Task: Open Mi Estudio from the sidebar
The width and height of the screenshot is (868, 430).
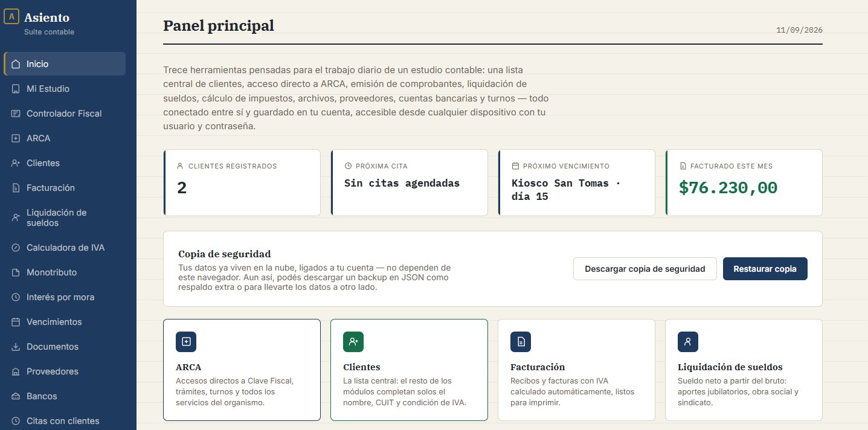Action: [x=65, y=89]
